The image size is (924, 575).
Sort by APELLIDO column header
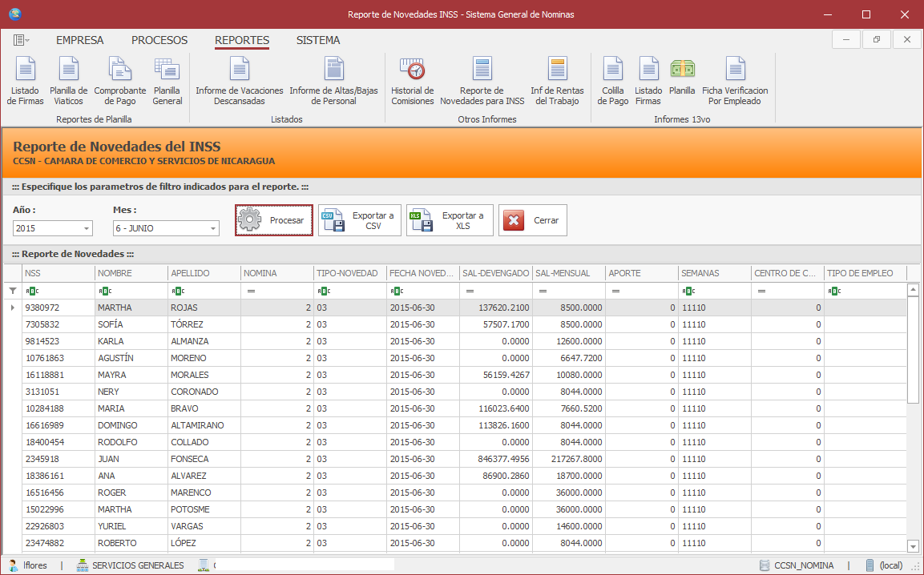204,273
